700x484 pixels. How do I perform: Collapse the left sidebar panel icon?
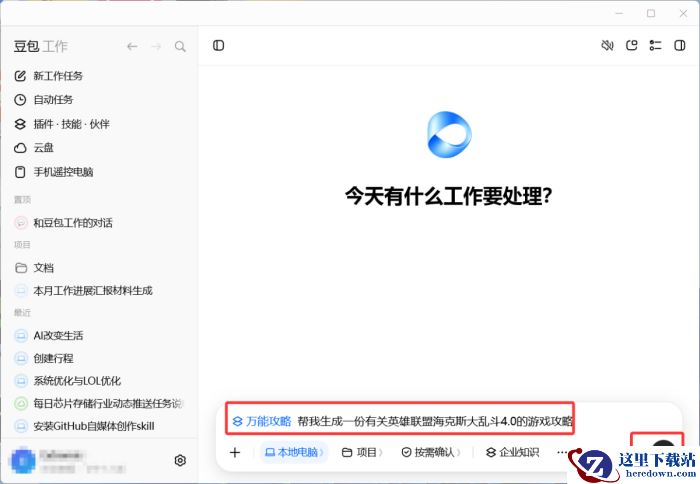(x=218, y=46)
